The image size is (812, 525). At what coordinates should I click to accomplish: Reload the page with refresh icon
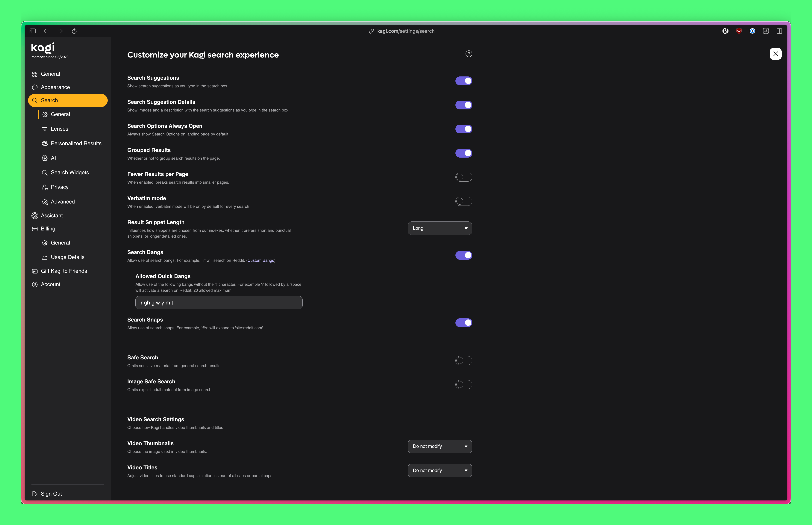point(74,31)
